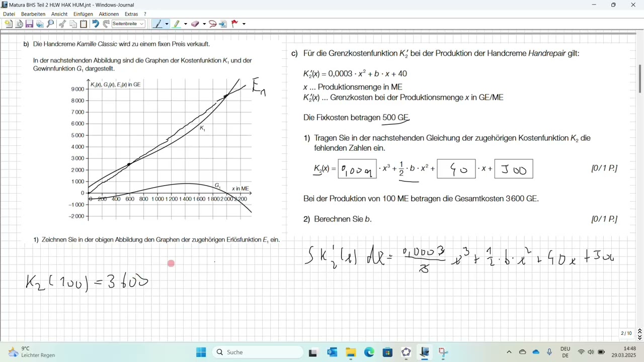Open Task View on the taskbar
This screenshot has height=362, width=644.
pyautogui.click(x=313, y=352)
